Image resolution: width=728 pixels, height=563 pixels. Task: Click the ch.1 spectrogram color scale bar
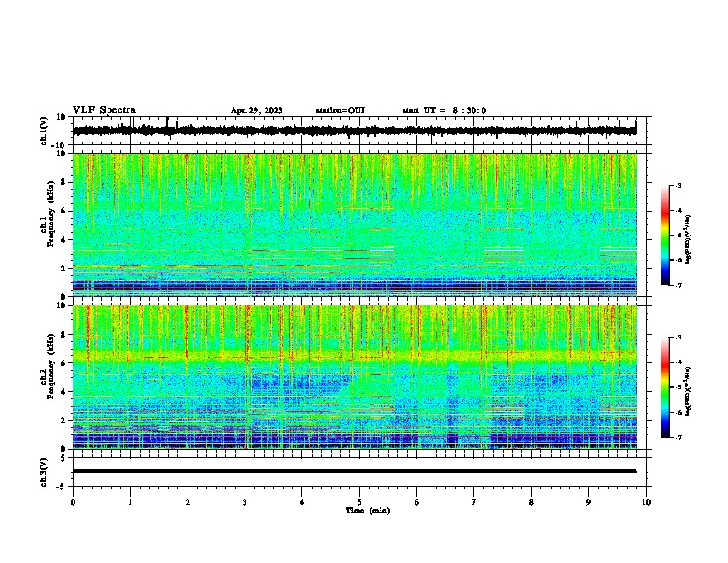(665, 236)
